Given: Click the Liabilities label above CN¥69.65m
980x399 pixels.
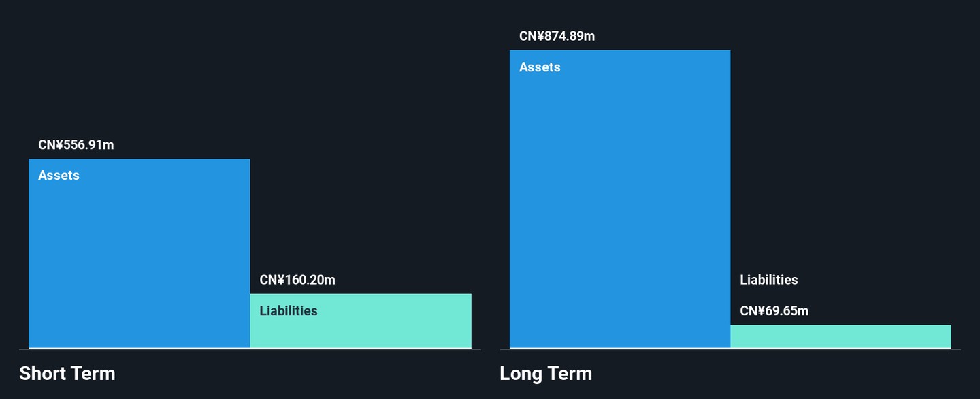Looking at the screenshot, I should [768, 280].
